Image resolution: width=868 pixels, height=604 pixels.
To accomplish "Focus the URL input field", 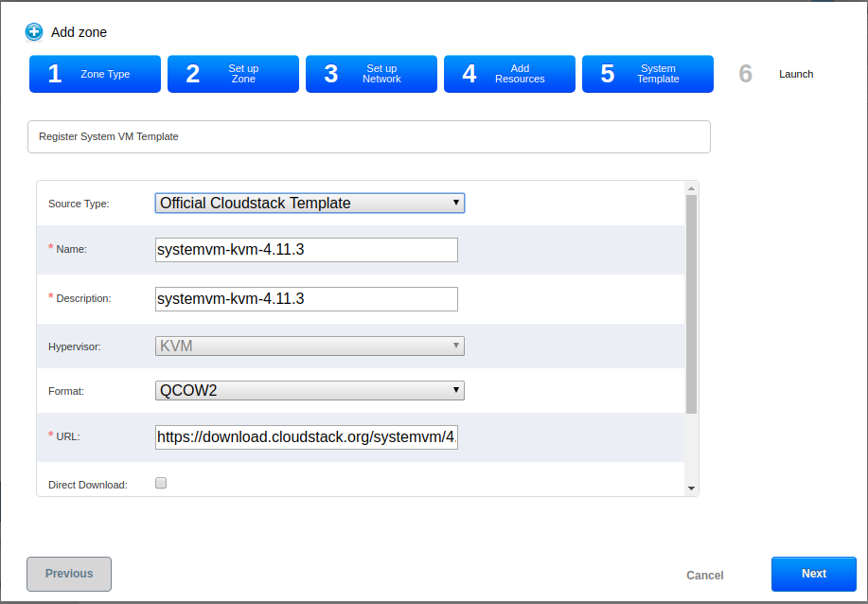I will 306,436.
